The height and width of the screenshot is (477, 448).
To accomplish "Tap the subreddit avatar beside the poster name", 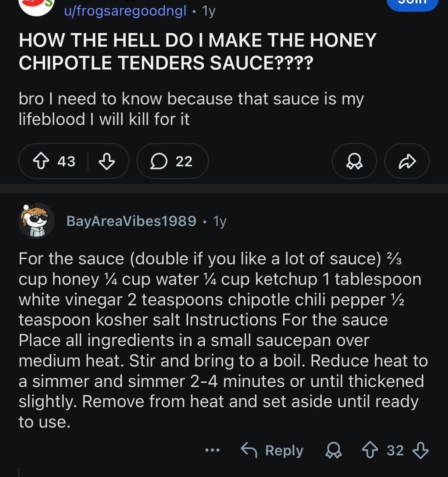I will pos(37,6).
